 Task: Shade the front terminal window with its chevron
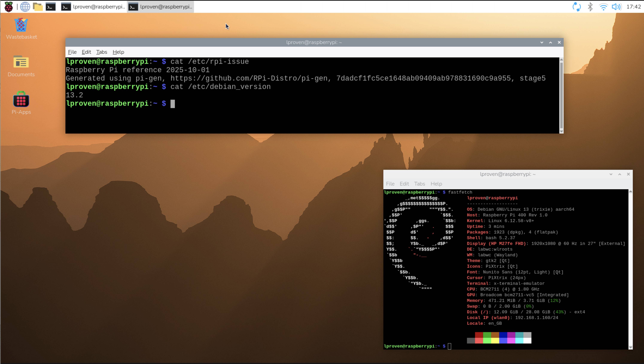tap(542, 42)
